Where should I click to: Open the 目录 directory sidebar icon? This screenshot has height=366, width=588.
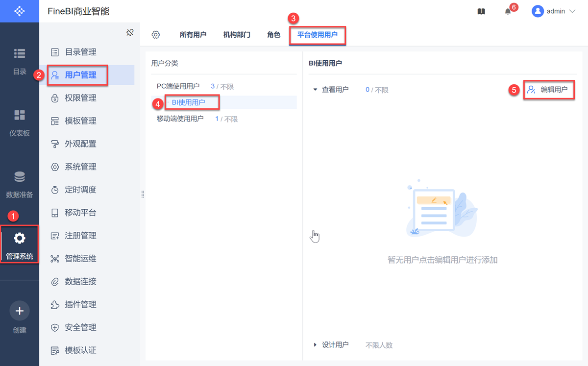point(20,53)
